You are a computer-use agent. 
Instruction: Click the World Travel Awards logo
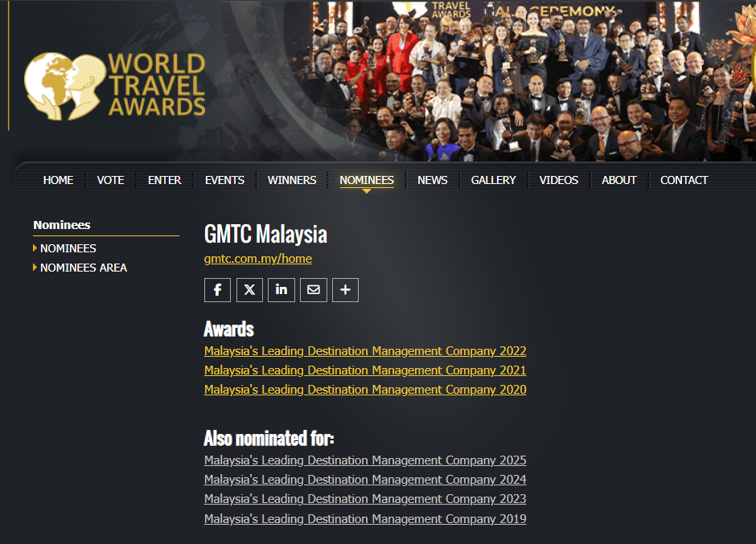click(x=115, y=86)
